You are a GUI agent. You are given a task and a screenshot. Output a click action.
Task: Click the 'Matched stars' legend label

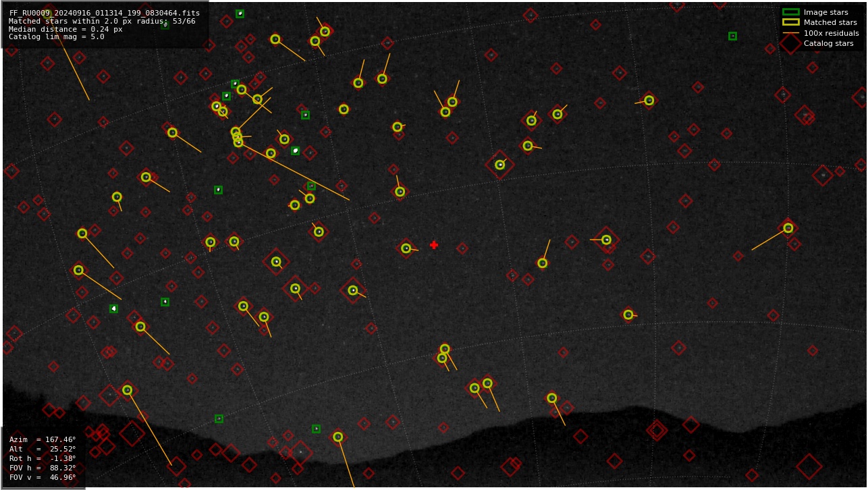(x=830, y=23)
